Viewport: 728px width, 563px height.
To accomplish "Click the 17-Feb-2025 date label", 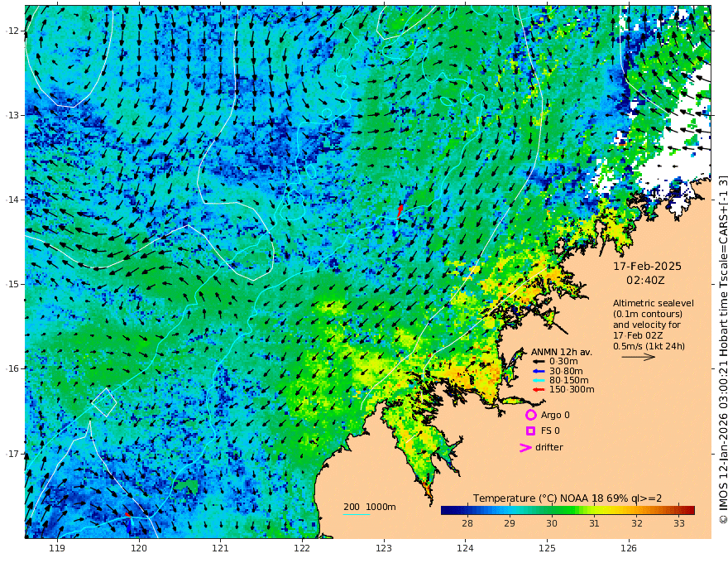I will click(647, 266).
